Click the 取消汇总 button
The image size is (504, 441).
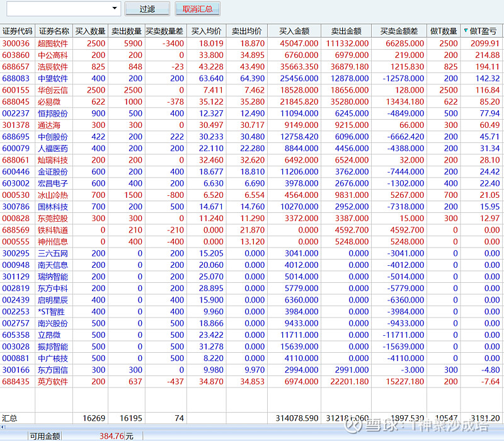(197, 9)
